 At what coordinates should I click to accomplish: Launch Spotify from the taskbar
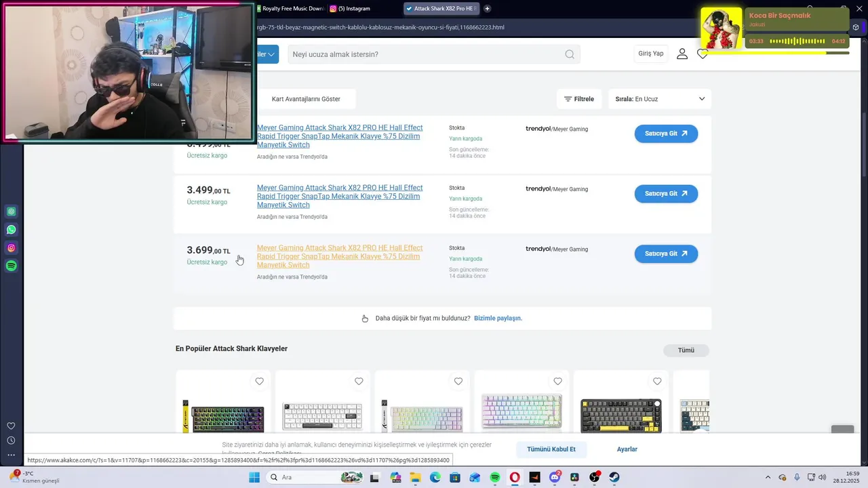pos(495,477)
